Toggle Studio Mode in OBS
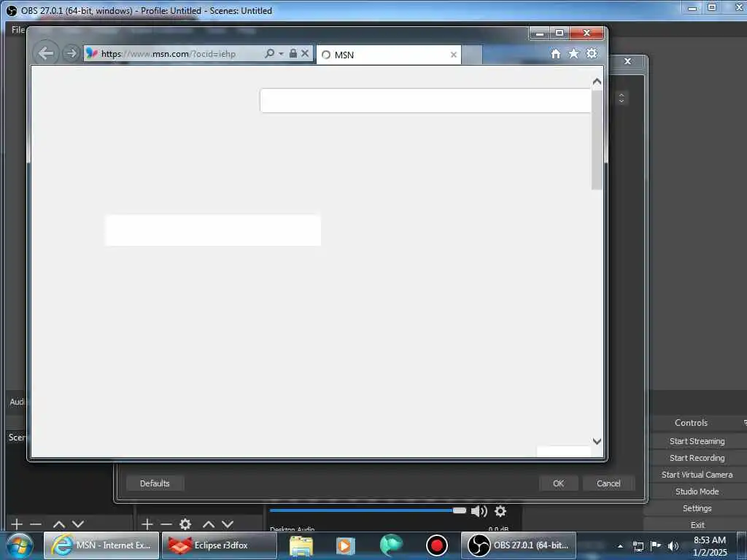 (x=697, y=491)
